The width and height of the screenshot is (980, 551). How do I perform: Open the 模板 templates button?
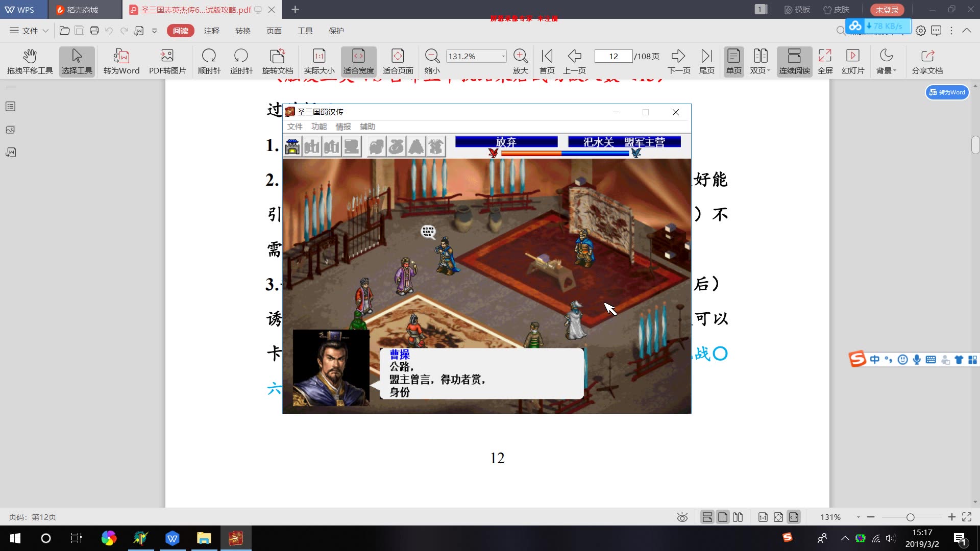pos(797,10)
